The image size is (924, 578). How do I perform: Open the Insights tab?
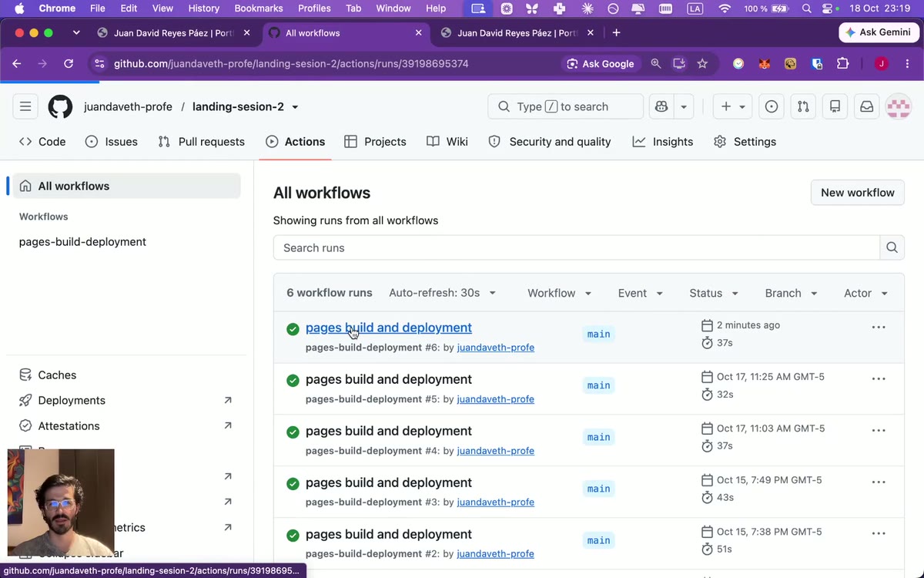coord(663,142)
